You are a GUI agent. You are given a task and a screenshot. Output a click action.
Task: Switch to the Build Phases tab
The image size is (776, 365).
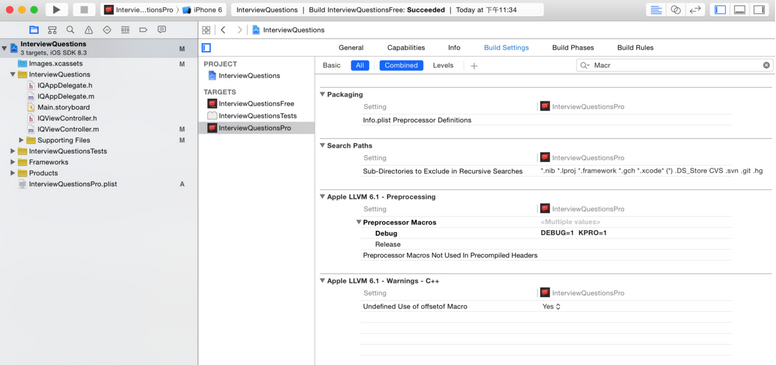[x=573, y=47]
